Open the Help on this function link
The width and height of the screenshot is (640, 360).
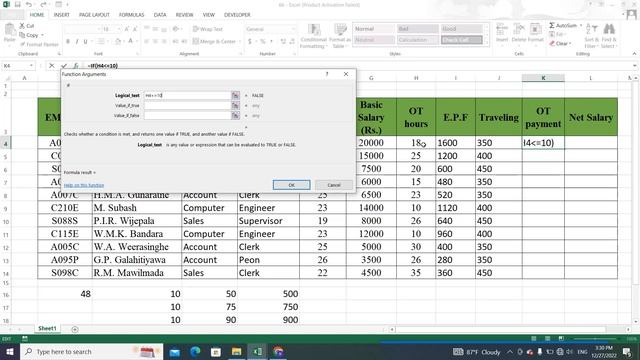click(84, 185)
